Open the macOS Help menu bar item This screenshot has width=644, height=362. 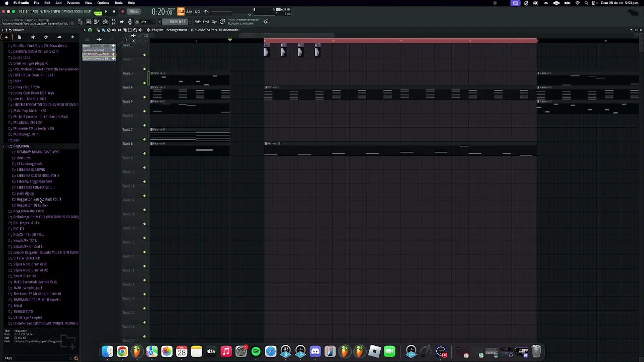click(131, 3)
